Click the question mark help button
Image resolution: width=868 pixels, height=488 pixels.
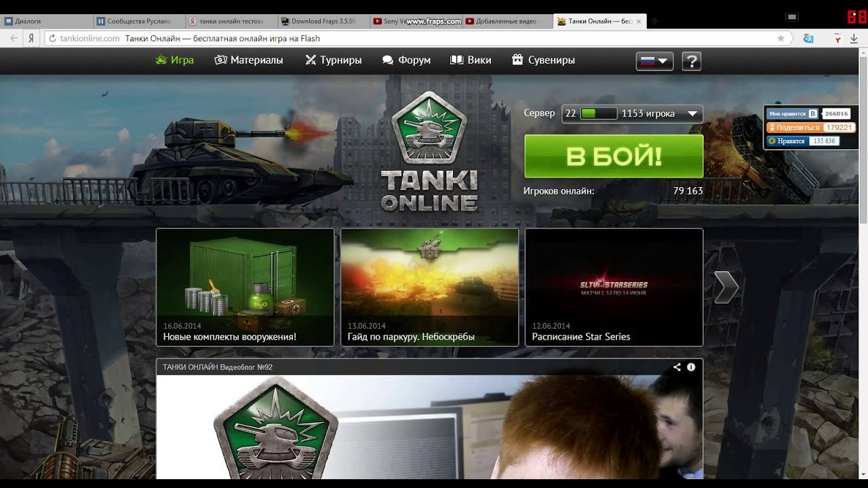691,61
